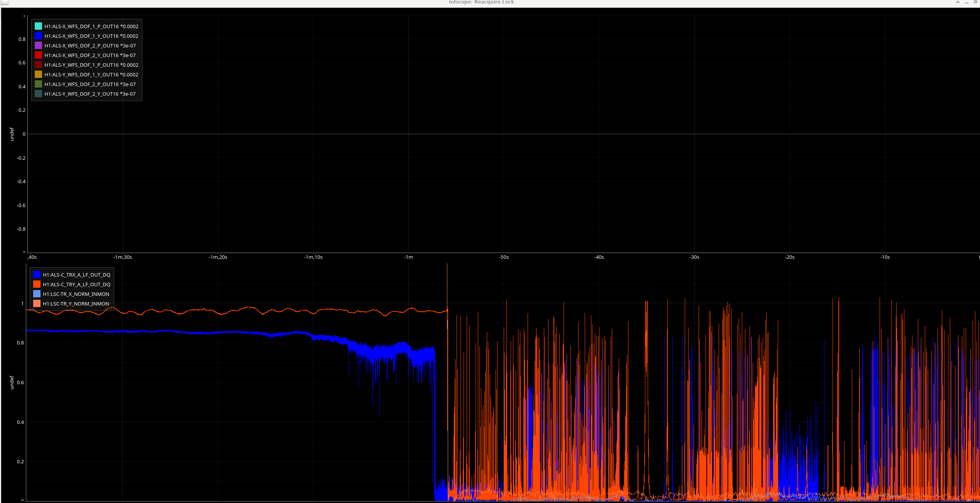The width and height of the screenshot is (980, 503).
Task: Click the top plot 0.8 y-axis tick
Action: [x=22, y=39]
